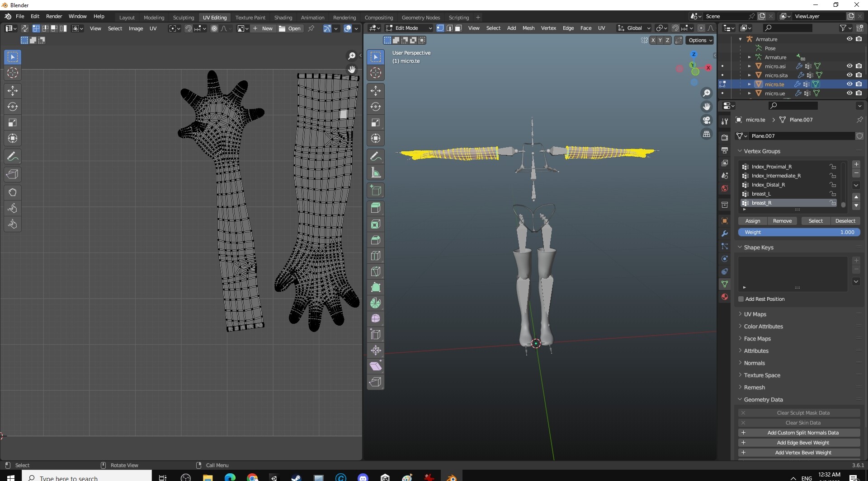Hide the Armature in viewport
The width and height of the screenshot is (868, 481).
click(849, 39)
